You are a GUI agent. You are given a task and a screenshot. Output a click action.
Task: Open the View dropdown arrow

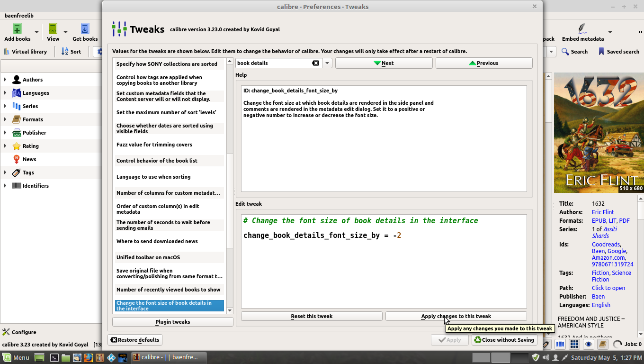[x=65, y=32]
